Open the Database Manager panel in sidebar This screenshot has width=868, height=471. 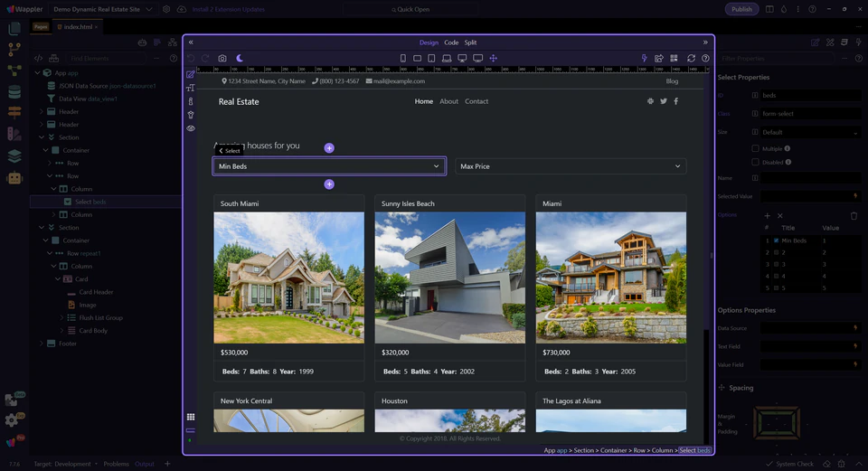click(x=14, y=91)
